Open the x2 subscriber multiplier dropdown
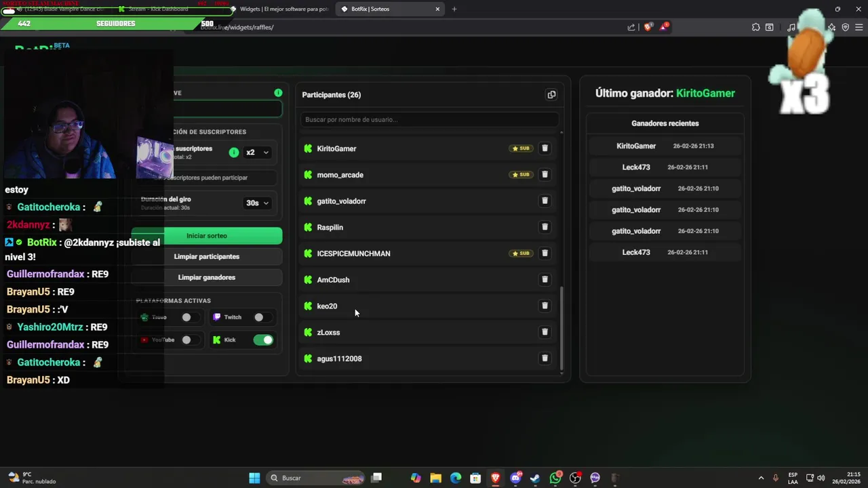The height and width of the screenshot is (488, 868). point(258,152)
